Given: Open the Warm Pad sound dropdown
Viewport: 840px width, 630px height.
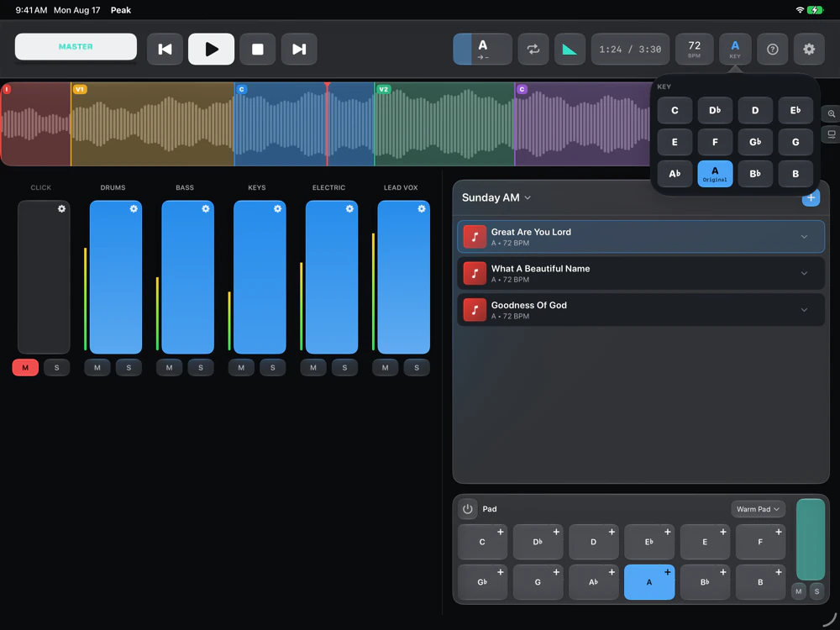Looking at the screenshot, I should tap(758, 509).
